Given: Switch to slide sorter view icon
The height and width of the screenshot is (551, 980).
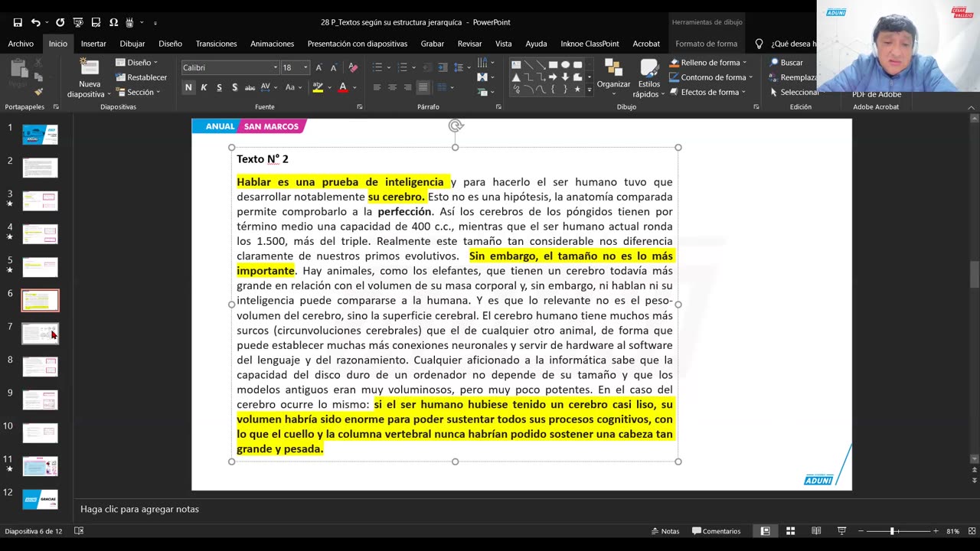Looking at the screenshot, I should [790, 531].
